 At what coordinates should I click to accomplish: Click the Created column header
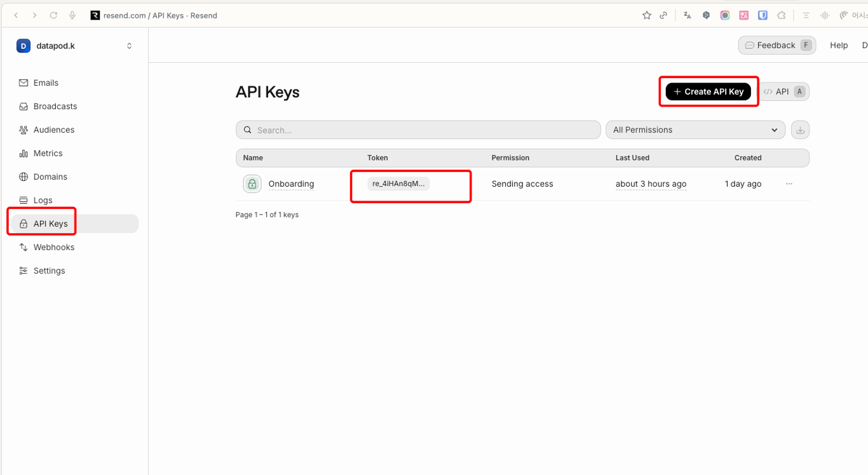pyautogui.click(x=748, y=157)
